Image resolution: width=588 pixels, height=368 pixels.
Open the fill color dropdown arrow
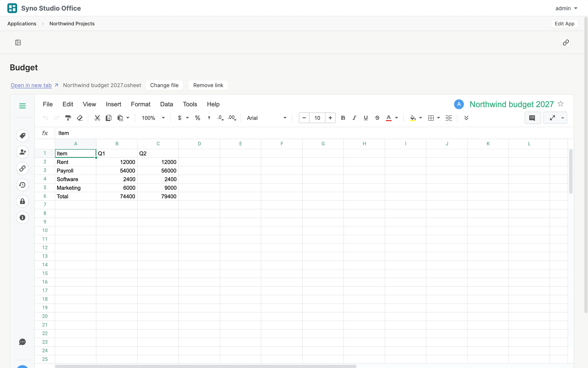(x=421, y=118)
